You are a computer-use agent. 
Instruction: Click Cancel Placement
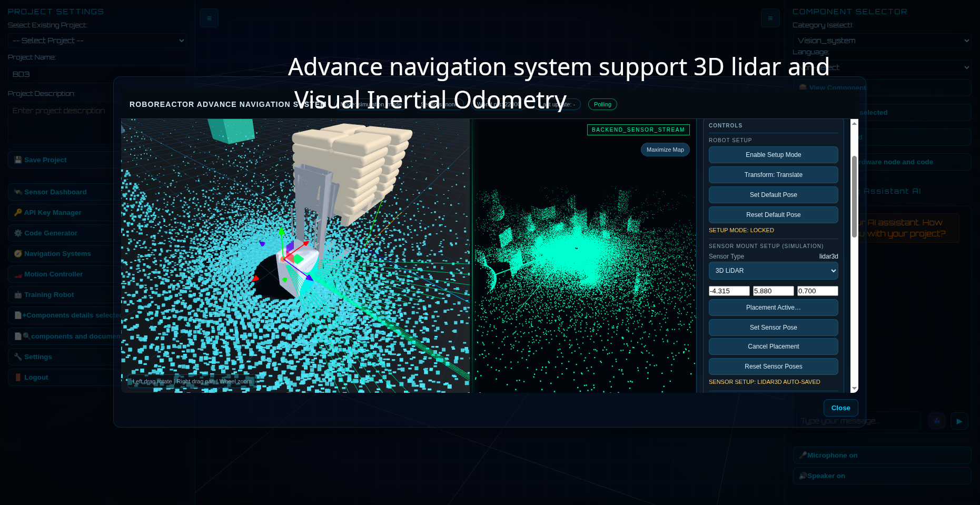coord(773,346)
